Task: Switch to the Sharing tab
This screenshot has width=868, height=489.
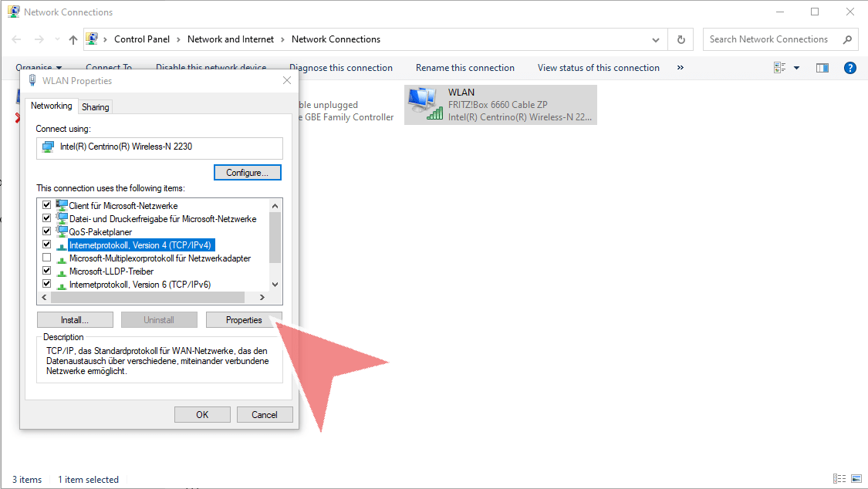Action: [96, 107]
